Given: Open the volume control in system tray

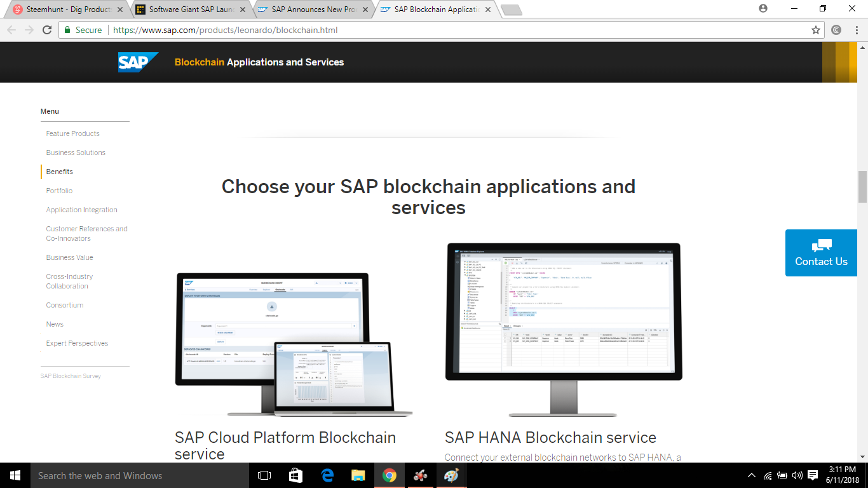Looking at the screenshot, I should tap(797, 475).
